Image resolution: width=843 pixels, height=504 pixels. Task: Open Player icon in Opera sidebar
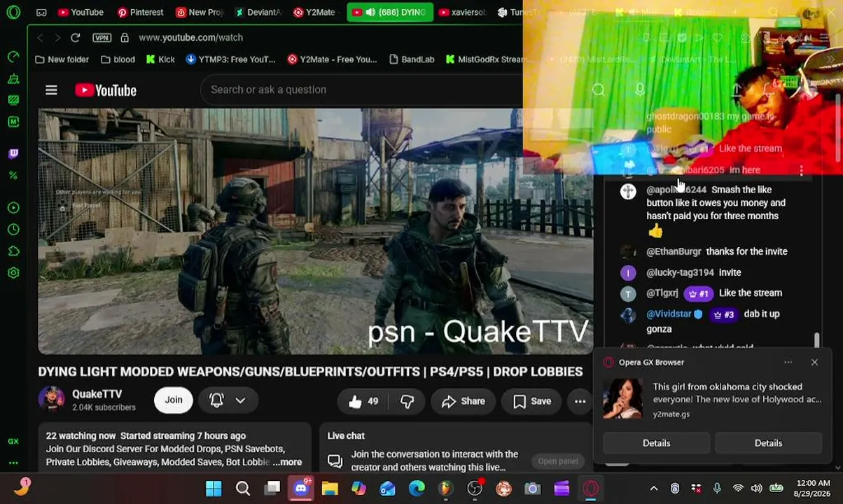click(13, 208)
